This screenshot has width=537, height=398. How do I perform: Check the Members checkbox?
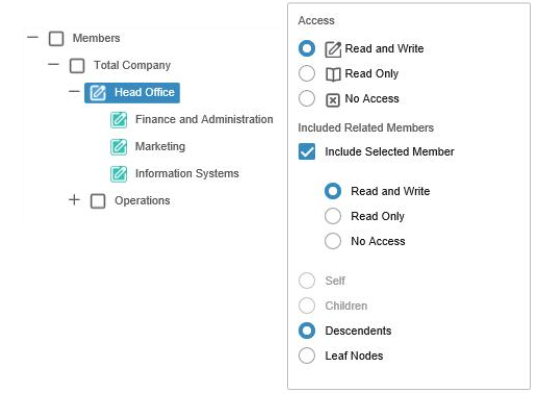pos(56,39)
